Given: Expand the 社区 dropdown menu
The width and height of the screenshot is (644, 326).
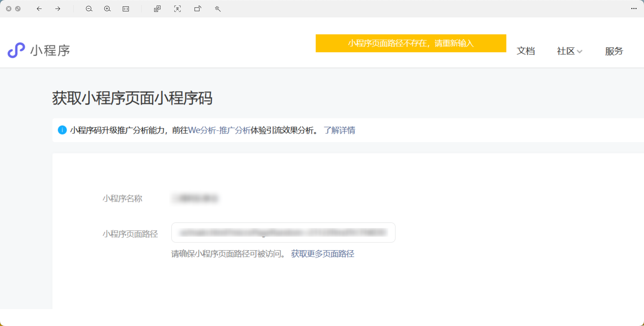Looking at the screenshot, I should coord(569,51).
